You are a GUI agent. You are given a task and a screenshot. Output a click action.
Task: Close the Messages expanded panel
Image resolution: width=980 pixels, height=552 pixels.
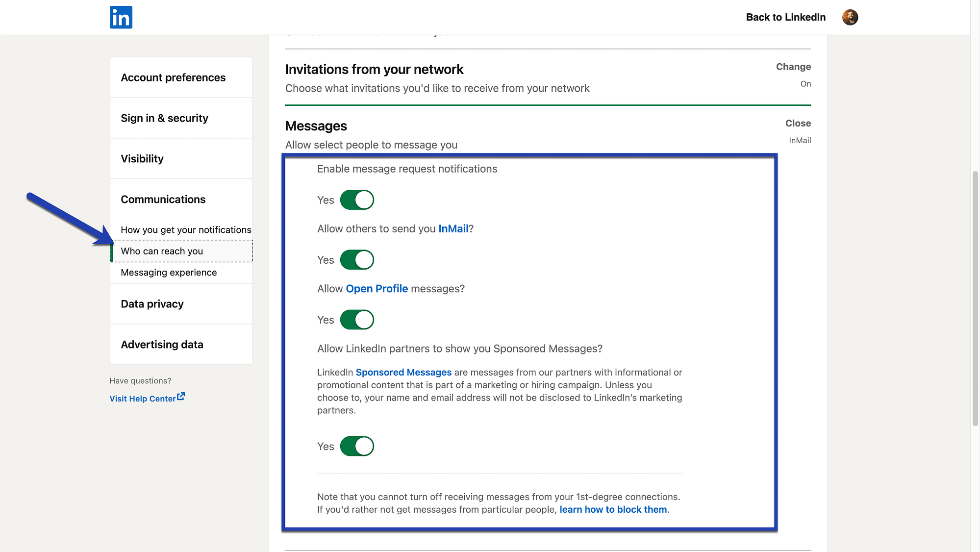[x=798, y=123]
